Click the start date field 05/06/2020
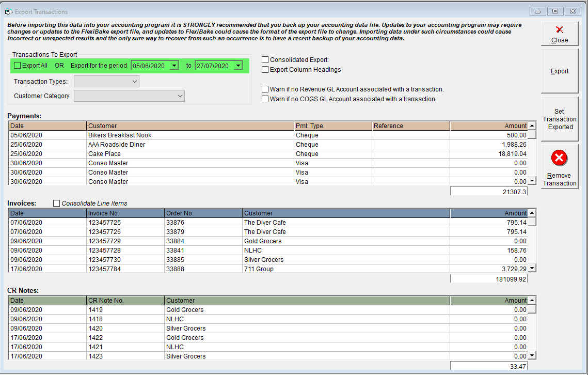 click(150, 66)
